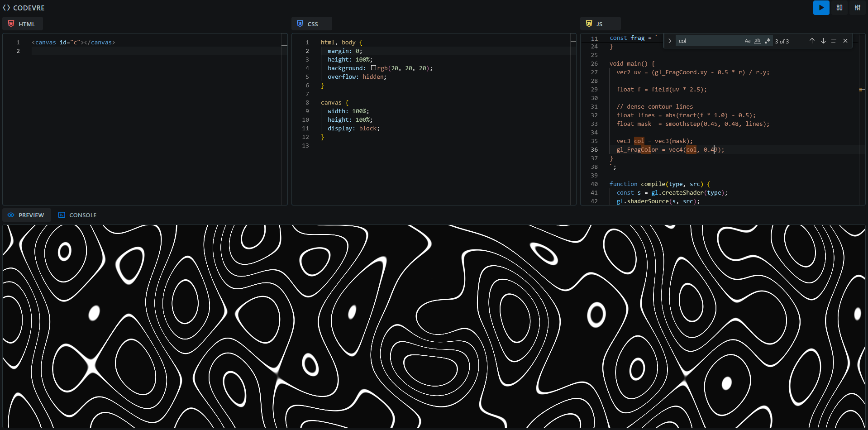The width and height of the screenshot is (868, 430).
Task: Click the eye icon next to PREVIEW
Action: pyautogui.click(x=11, y=215)
